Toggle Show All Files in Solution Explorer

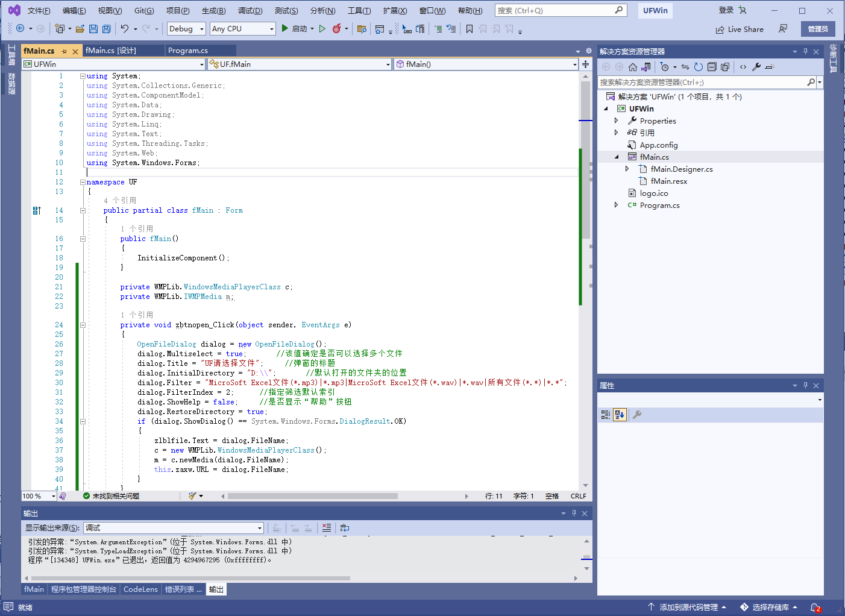click(725, 67)
